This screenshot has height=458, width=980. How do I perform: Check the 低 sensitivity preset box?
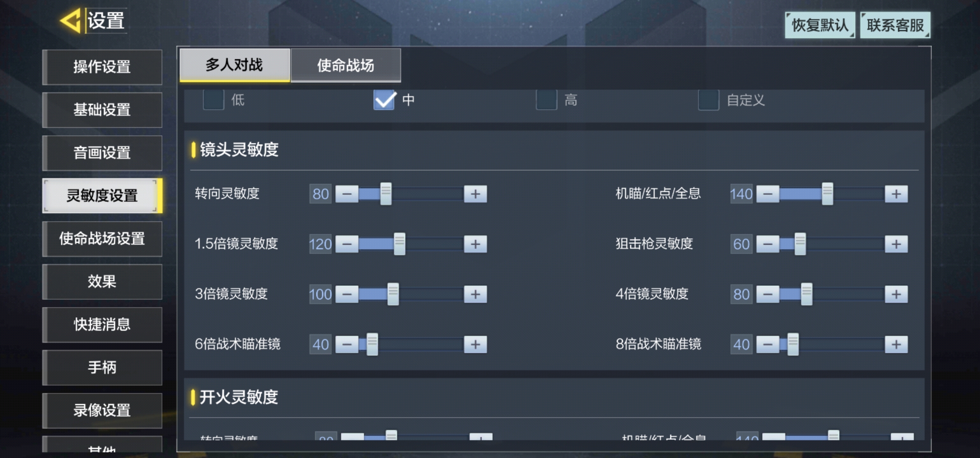click(x=213, y=100)
